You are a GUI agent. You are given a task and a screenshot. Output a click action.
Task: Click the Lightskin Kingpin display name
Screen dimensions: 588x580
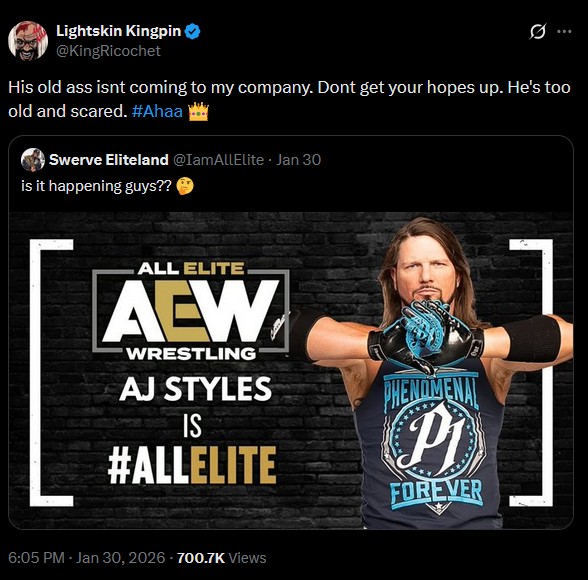pyautogui.click(x=118, y=31)
